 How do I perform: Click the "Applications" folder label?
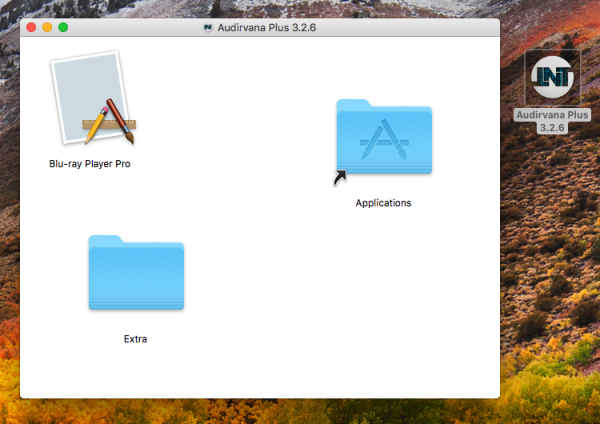tap(383, 203)
